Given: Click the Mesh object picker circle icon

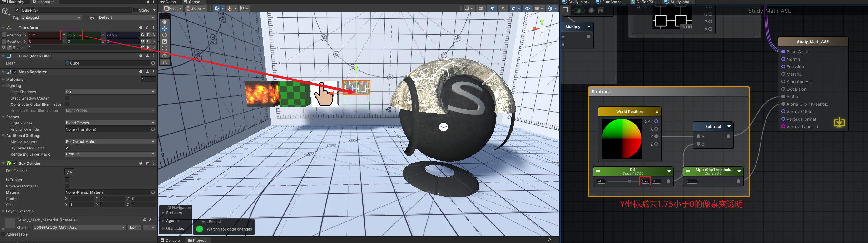Looking at the screenshot, I should click(153, 63).
